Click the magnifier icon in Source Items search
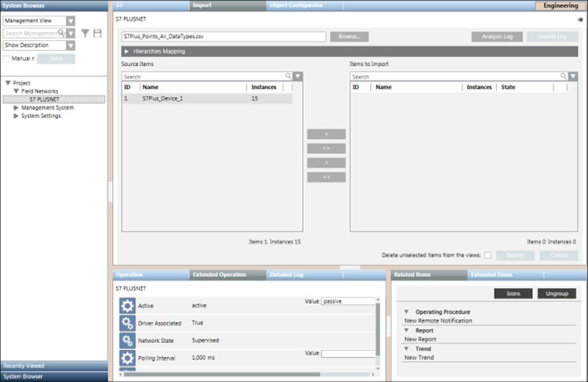The height and width of the screenshot is (382, 588). tap(289, 77)
